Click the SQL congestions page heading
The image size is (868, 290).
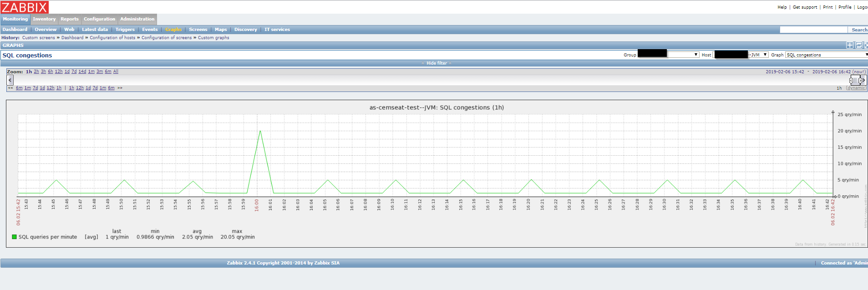point(27,55)
